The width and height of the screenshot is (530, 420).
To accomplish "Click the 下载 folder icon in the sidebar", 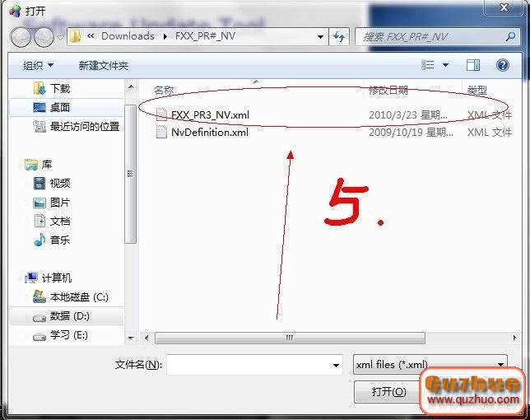I will tap(40, 89).
